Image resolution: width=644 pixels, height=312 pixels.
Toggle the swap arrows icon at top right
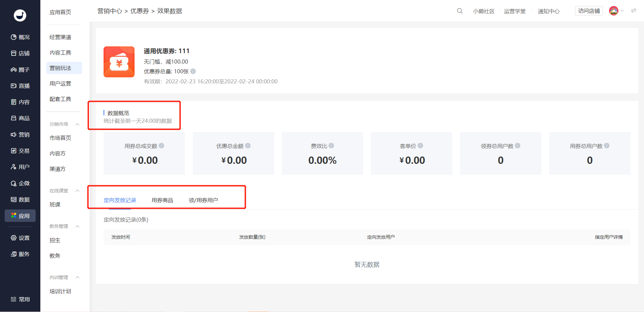click(x=634, y=11)
